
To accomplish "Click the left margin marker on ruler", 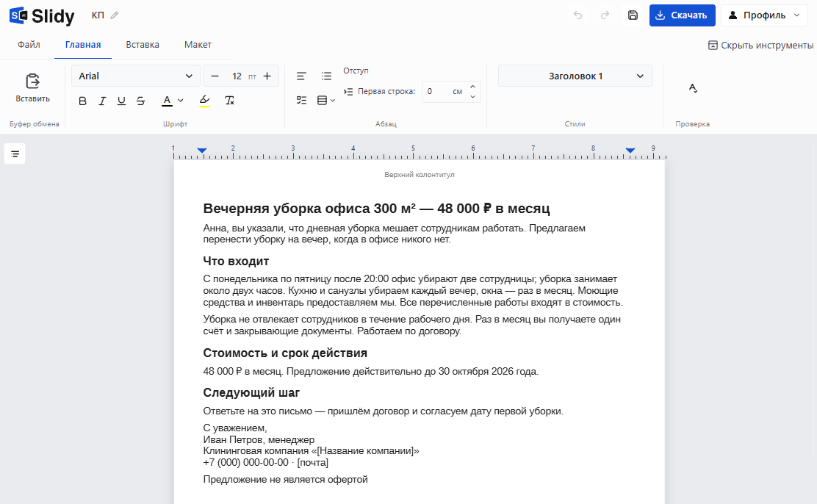I will click(x=202, y=150).
